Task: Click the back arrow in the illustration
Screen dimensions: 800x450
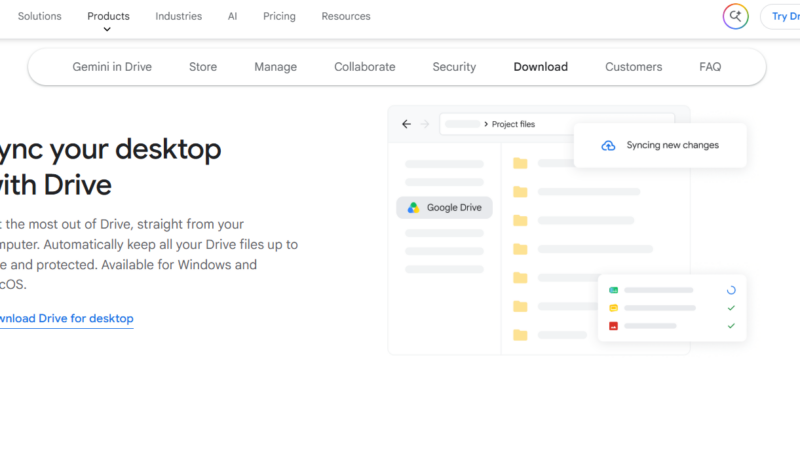Action: (x=406, y=124)
